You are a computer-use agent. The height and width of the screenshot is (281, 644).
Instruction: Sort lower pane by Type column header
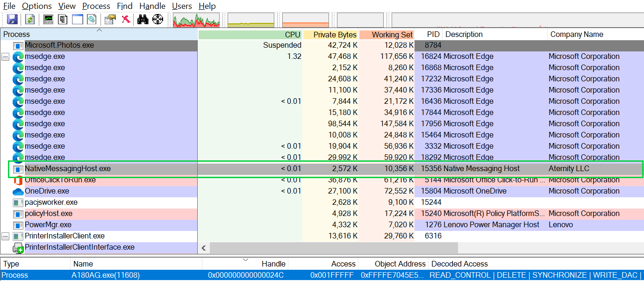click(x=36, y=264)
